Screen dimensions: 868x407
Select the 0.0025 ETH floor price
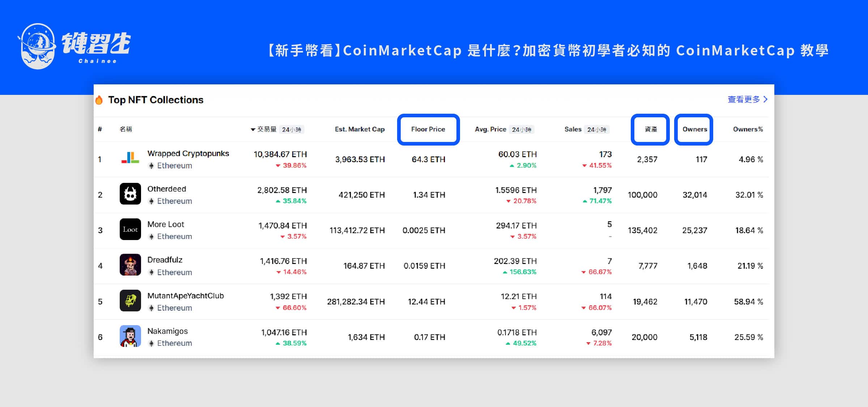pyautogui.click(x=424, y=230)
